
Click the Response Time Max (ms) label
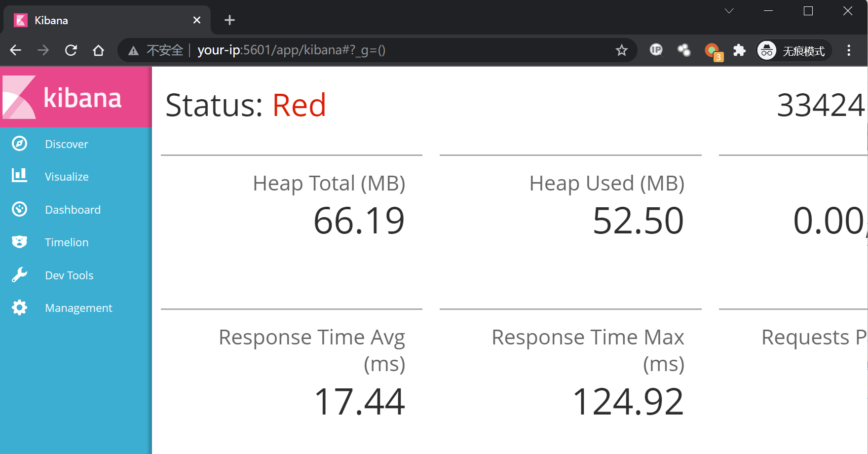click(x=588, y=350)
